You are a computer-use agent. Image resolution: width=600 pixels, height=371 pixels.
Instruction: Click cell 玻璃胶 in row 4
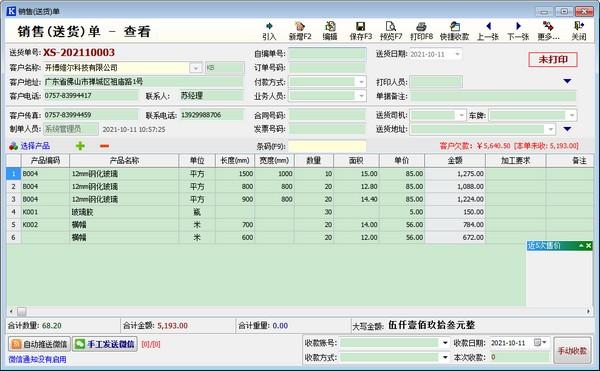coord(124,212)
